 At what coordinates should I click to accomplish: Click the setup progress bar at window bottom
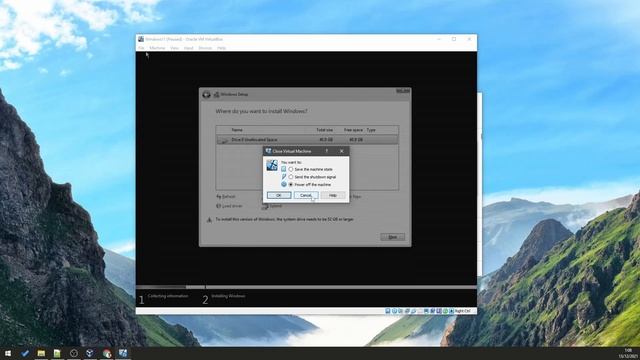point(306,287)
